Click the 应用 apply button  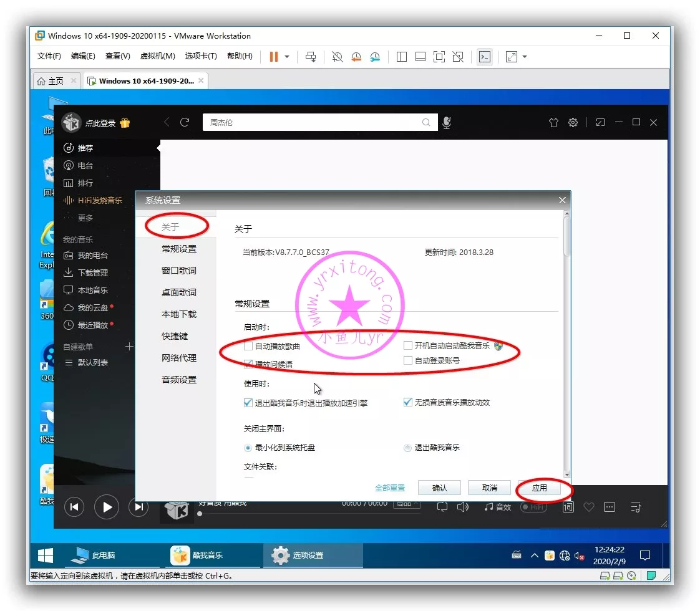[539, 488]
